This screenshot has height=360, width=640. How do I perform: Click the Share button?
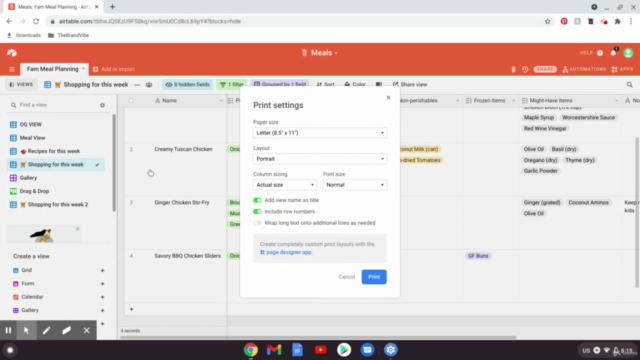tap(545, 69)
